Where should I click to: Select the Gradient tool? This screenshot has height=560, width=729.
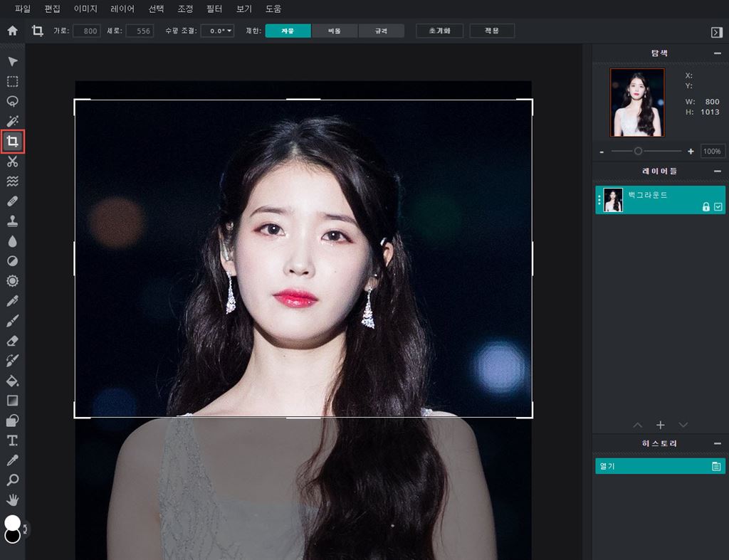point(13,401)
